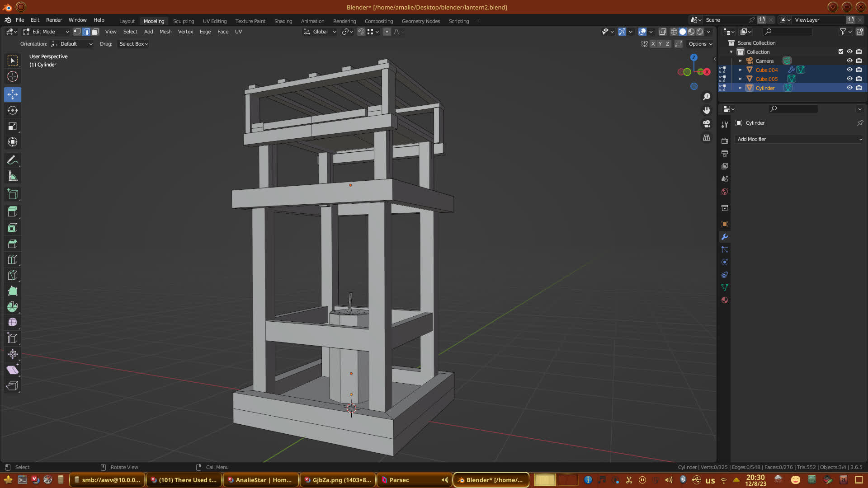Select the Loop Cut tool
This screenshot has width=868, height=488.
[x=13, y=259]
